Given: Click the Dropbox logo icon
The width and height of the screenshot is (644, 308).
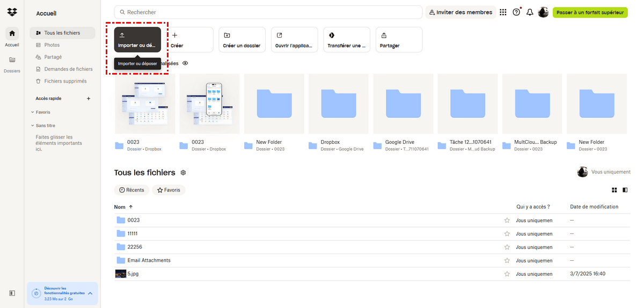Looking at the screenshot, I should click(12, 12).
